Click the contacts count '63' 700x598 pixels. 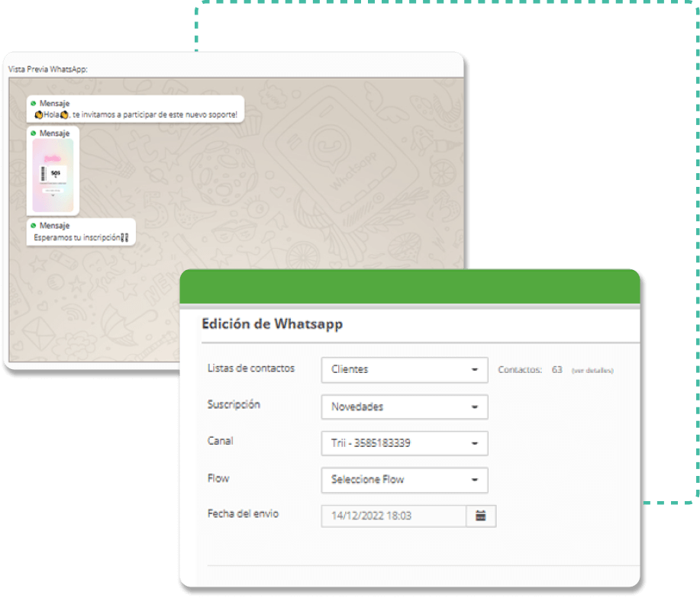pos(556,370)
